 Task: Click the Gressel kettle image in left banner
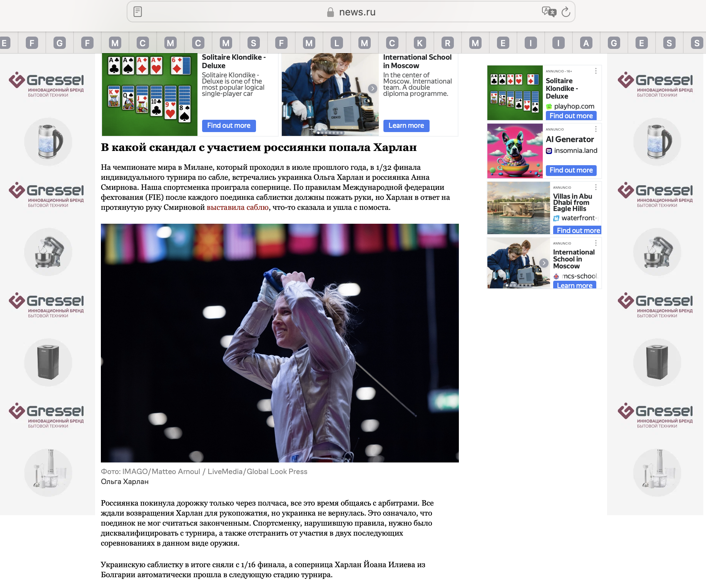point(48,142)
